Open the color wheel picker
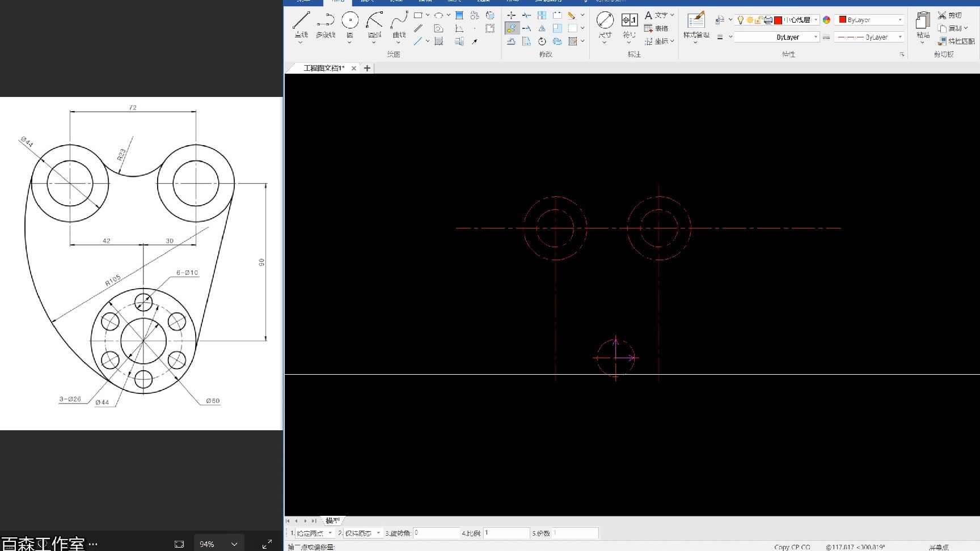This screenshot has width=980, height=551. (826, 20)
